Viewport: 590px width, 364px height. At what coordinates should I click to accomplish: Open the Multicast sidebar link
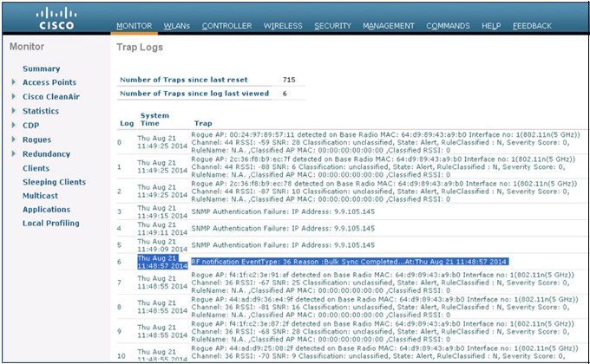[40, 196]
